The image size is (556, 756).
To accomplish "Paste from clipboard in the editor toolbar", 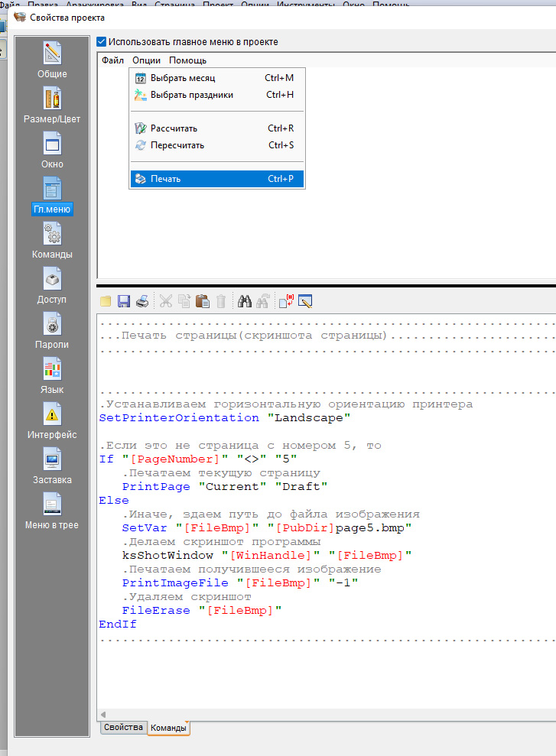I will pos(202,301).
